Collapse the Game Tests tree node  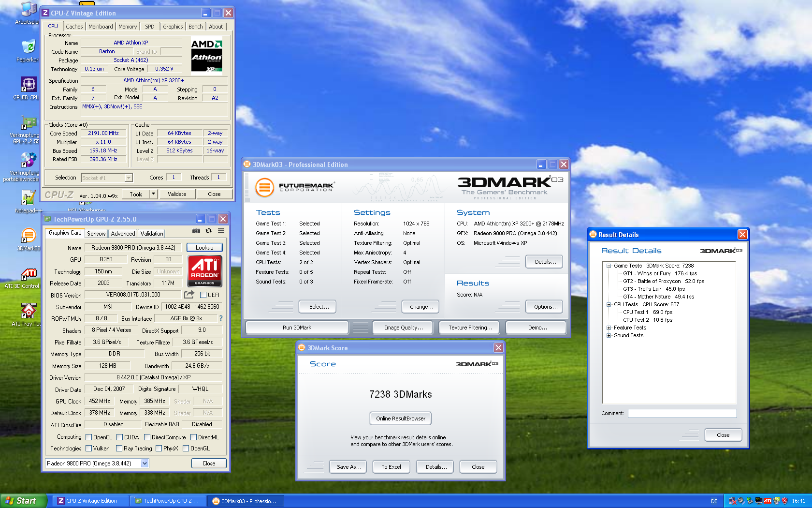(x=609, y=266)
